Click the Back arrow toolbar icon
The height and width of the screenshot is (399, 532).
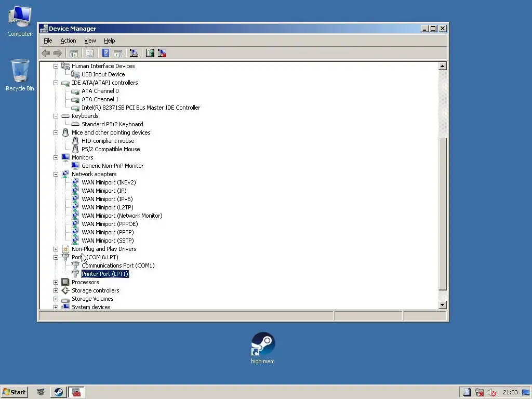click(46, 54)
